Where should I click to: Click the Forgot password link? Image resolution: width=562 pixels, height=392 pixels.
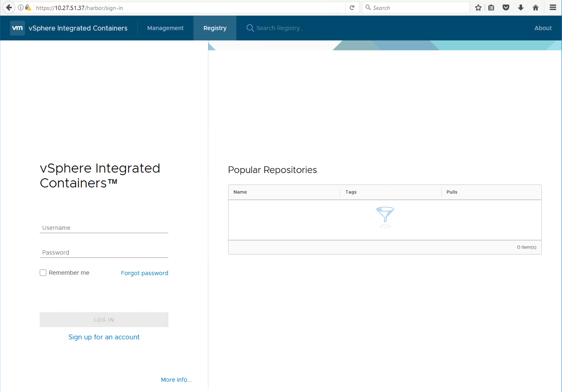pos(144,273)
